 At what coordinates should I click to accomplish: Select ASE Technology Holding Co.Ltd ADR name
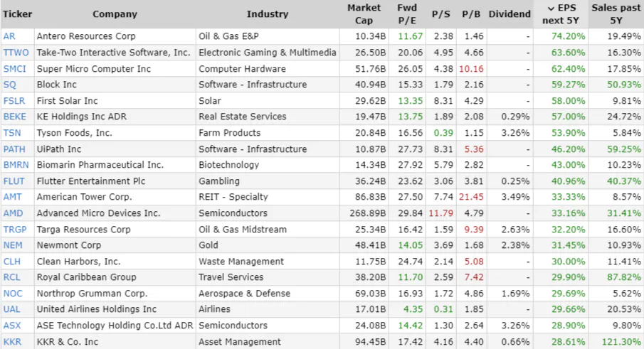(115, 326)
